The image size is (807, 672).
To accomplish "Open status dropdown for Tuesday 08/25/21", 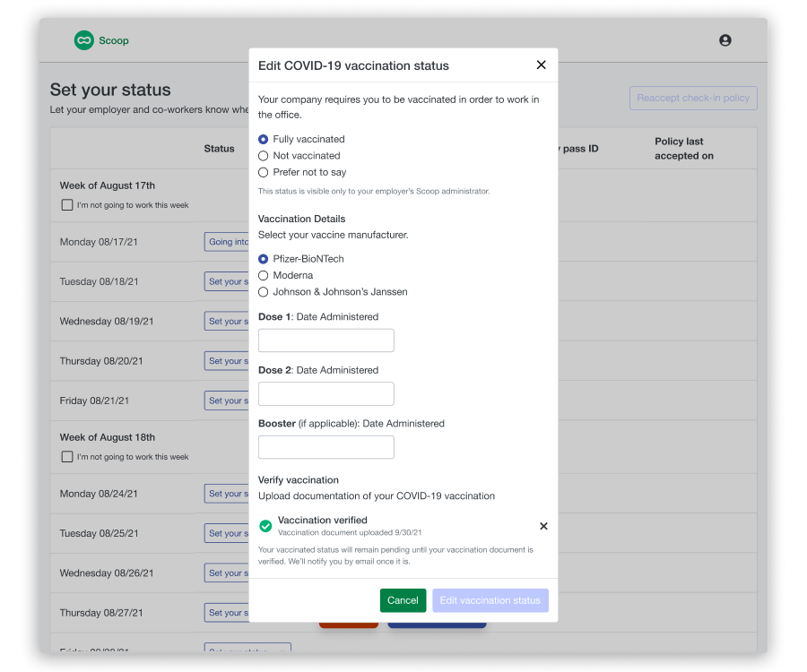I will pos(227,533).
